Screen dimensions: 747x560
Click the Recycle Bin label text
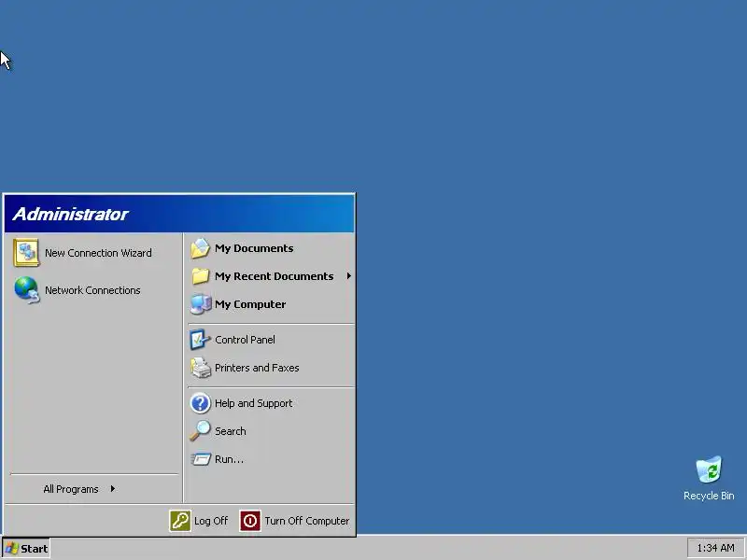tap(709, 496)
